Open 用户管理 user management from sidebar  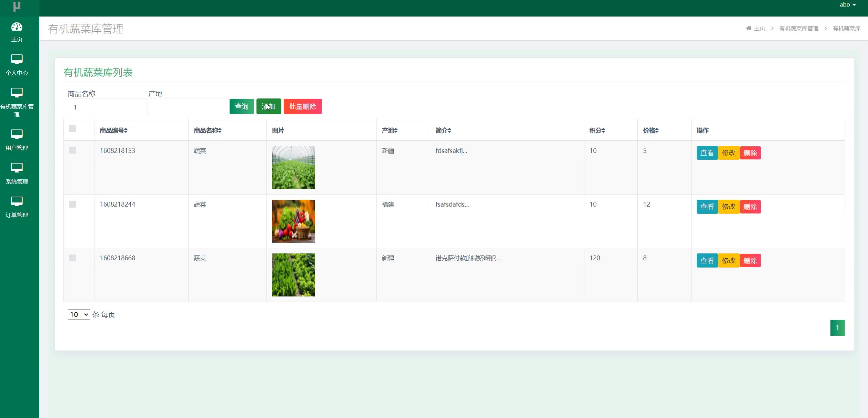[16, 139]
